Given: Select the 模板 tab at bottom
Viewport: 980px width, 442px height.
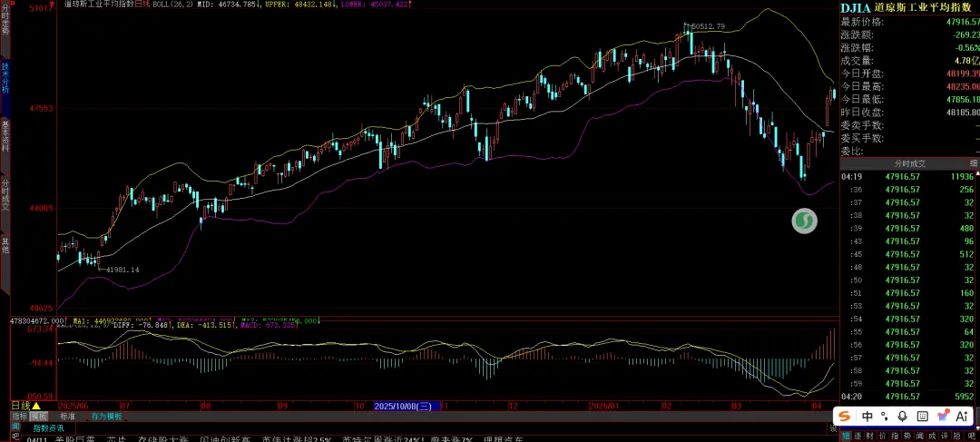Looking at the screenshot, I should click(39, 416).
